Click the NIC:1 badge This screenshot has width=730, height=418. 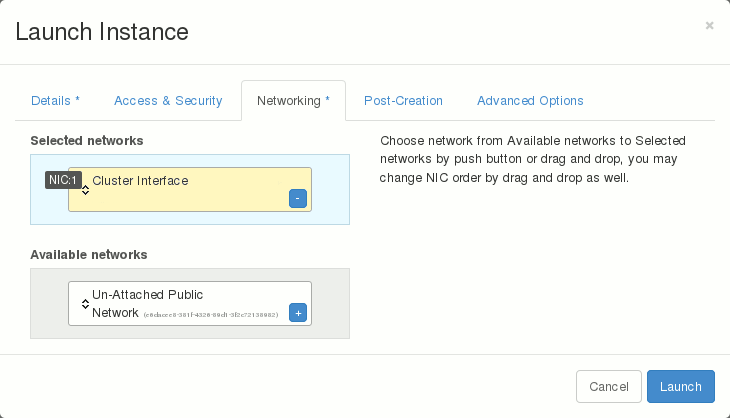[63, 180]
